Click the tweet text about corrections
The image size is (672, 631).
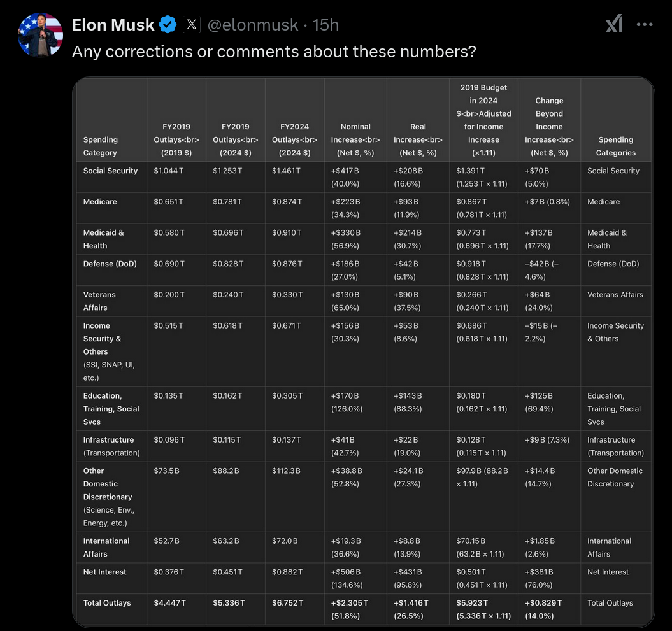275,52
